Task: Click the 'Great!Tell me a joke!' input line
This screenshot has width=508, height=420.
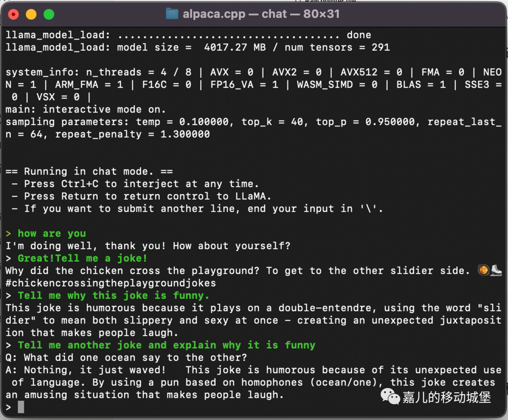Action: [x=82, y=258]
